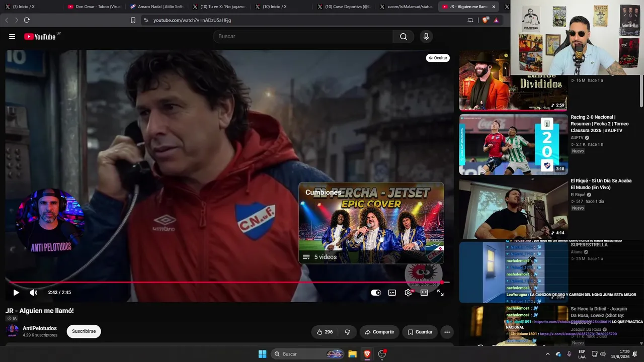Screen dimensions: 644x362
Task: Open "Si Un Día Se Acaba El Mundo" title
Action: (x=601, y=184)
